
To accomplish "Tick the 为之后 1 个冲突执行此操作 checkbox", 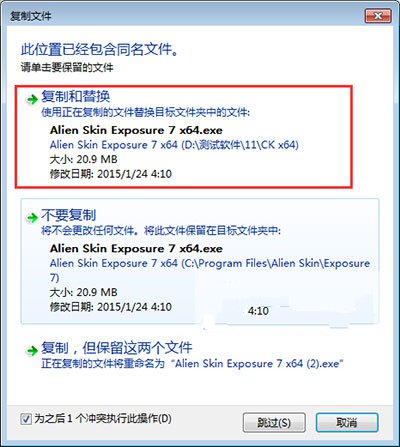I will coord(26,419).
